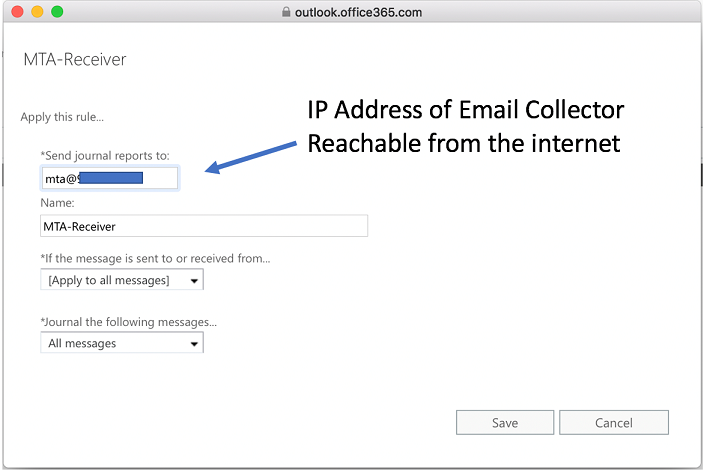This screenshot has height=472, width=704.
Task: Maximize the window using the green button
Action: pyautogui.click(x=57, y=12)
